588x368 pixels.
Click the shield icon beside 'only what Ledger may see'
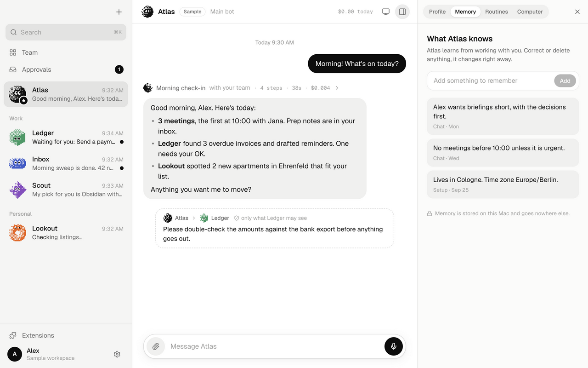tap(237, 218)
